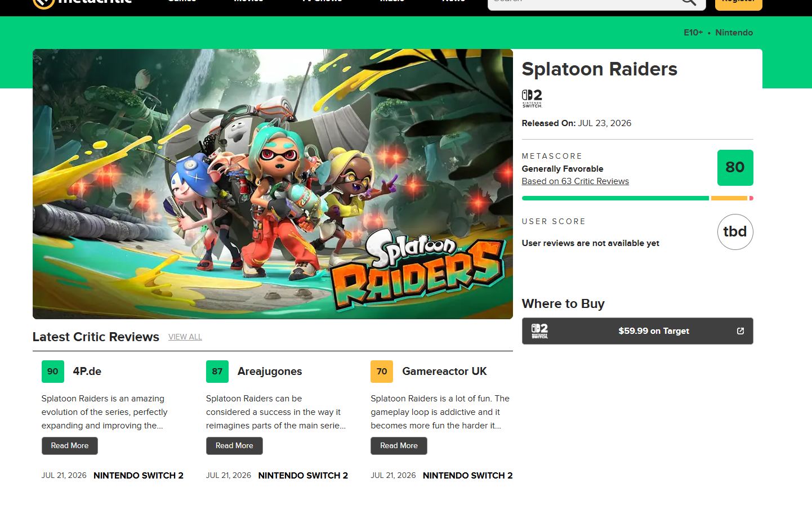812x514 pixels.
Task: Click the Nintendo Switch 2 platform logo under title
Action: coord(532,98)
